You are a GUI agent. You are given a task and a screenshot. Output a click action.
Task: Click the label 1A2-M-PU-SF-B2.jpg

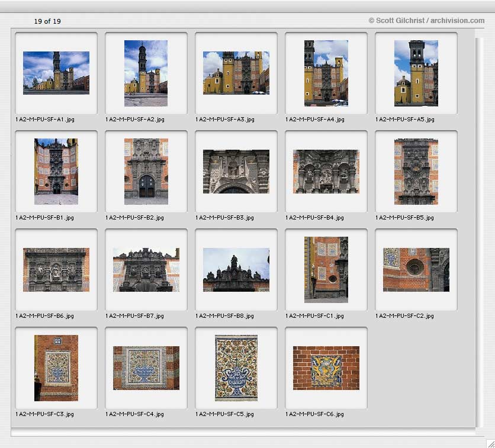point(134,218)
